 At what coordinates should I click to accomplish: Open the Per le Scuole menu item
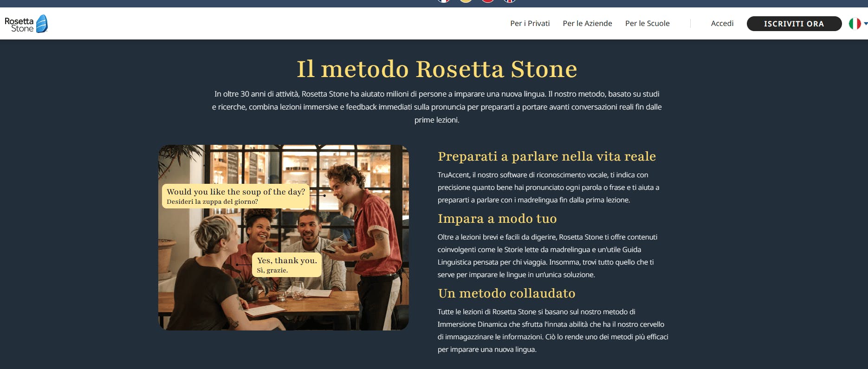click(647, 24)
